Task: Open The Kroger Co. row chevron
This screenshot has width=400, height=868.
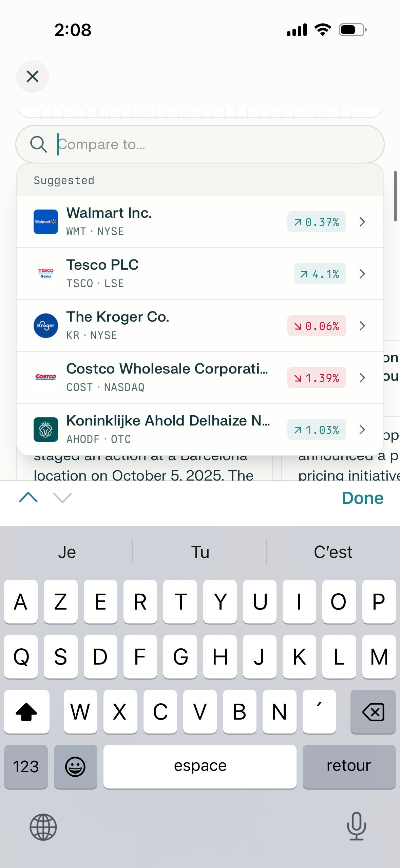Action: pos(362,326)
